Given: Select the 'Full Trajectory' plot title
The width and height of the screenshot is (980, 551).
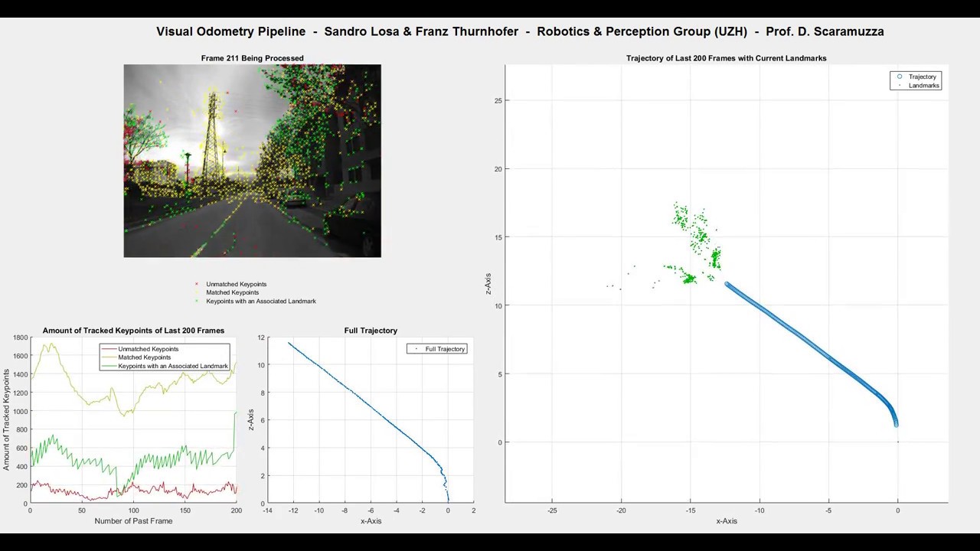Looking at the screenshot, I should pyautogui.click(x=371, y=331).
